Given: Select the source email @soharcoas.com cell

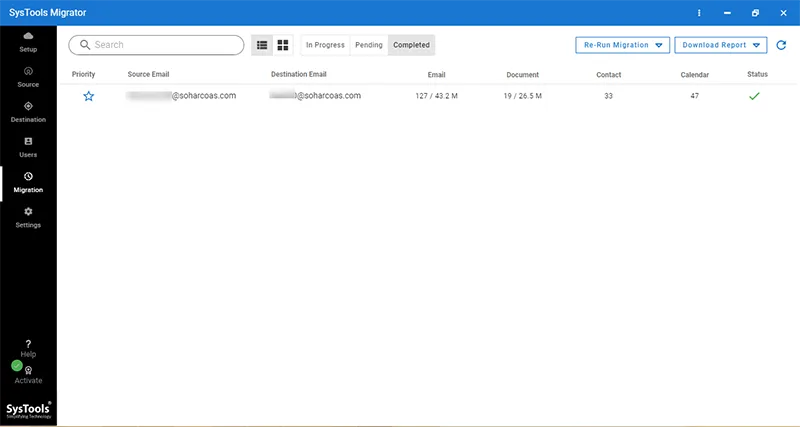Looking at the screenshot, I should (x=181, y=96).
